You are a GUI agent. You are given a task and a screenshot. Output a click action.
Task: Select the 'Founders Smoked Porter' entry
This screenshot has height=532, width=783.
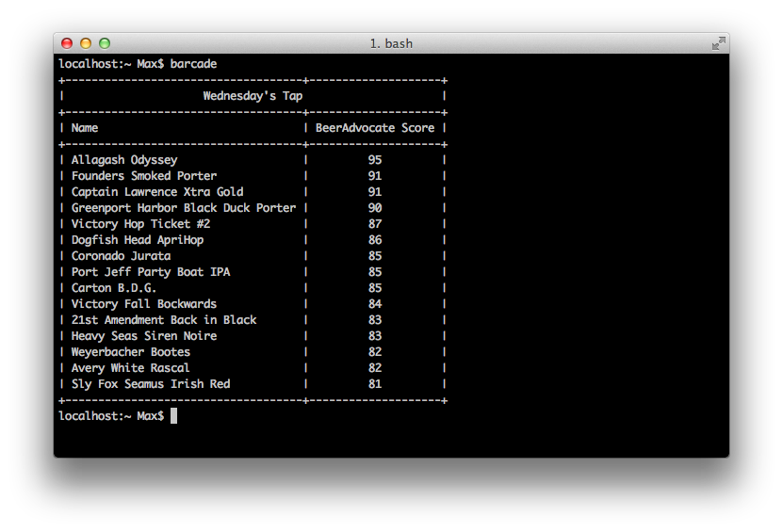pyautogui.click(x=144, y=176)
